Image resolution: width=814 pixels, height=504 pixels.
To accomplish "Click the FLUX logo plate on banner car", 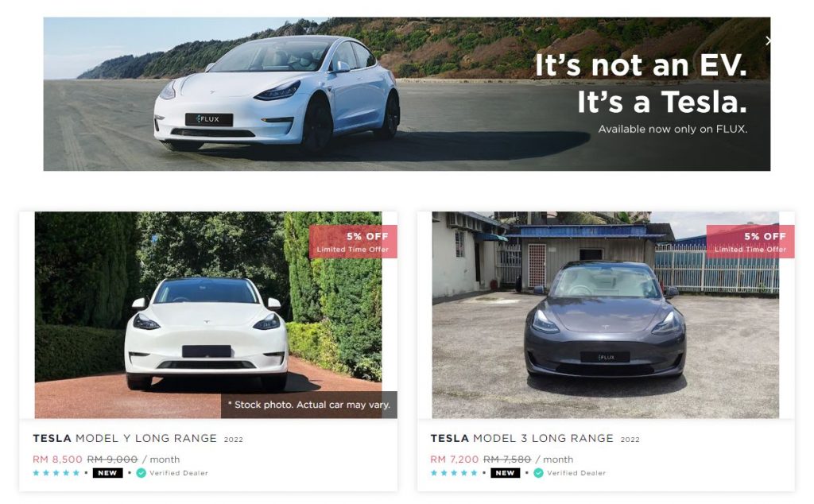I will (x=209, y=119).
